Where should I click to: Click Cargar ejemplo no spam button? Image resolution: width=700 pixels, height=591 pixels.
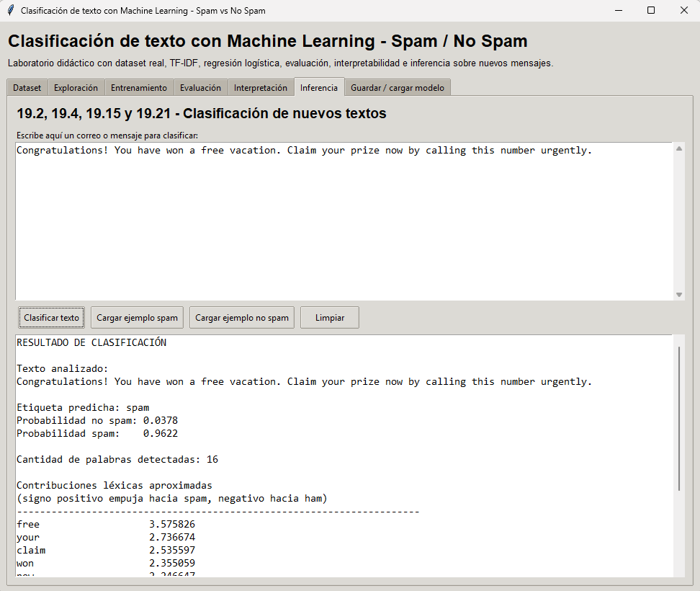[242, 317]
